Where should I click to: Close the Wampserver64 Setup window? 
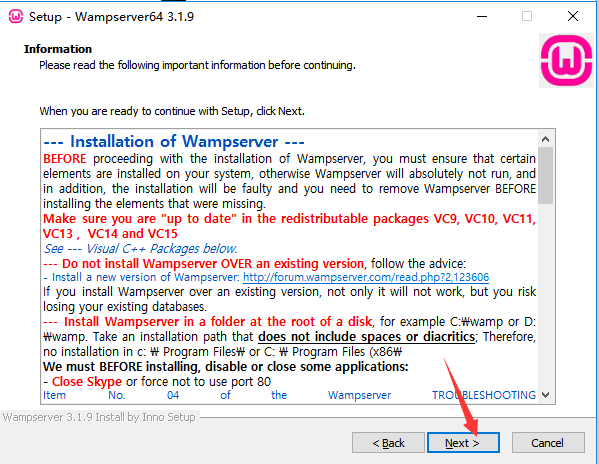click(573, 16)
